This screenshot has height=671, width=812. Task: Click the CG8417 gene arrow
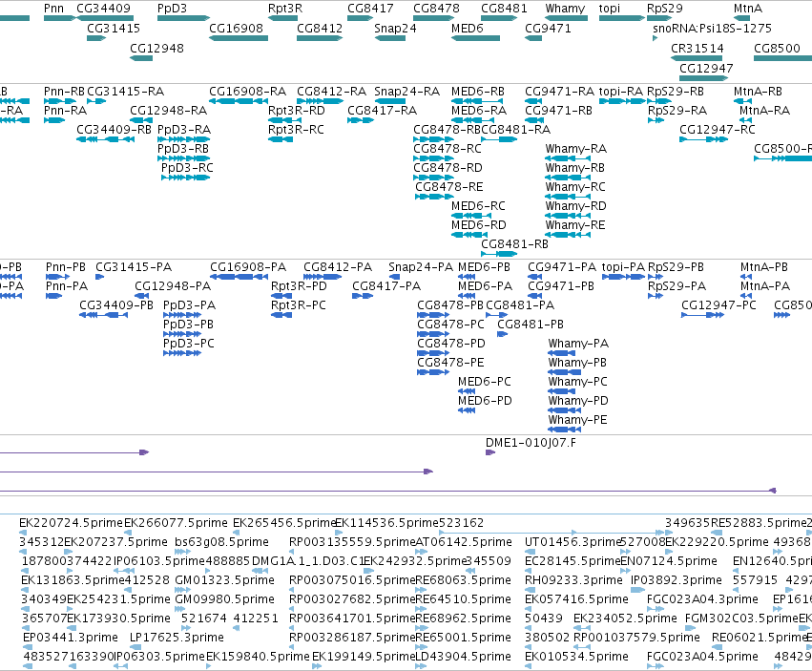[361, 18]
